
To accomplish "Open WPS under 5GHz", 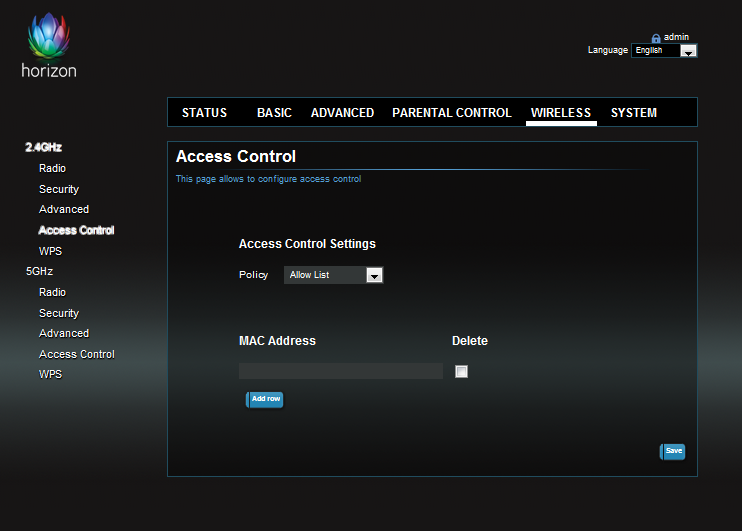I will click(51, 374).
